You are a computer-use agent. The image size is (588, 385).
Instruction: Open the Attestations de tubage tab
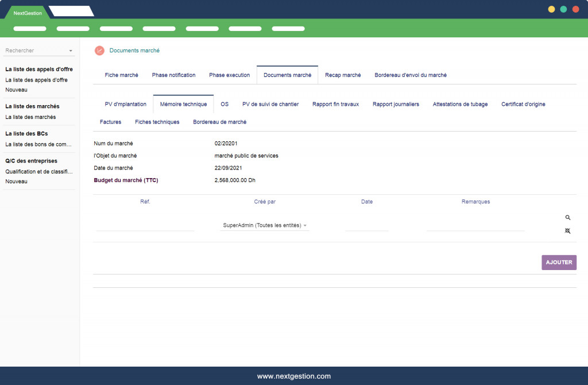460,105
